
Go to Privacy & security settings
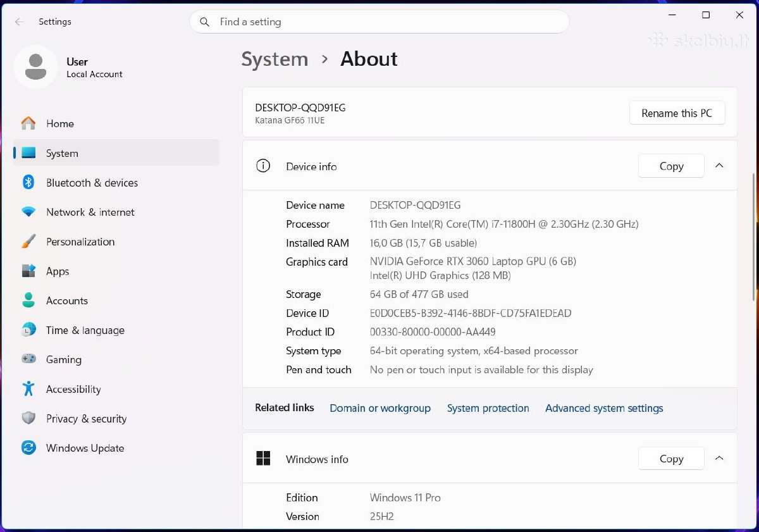pos(116,418)
